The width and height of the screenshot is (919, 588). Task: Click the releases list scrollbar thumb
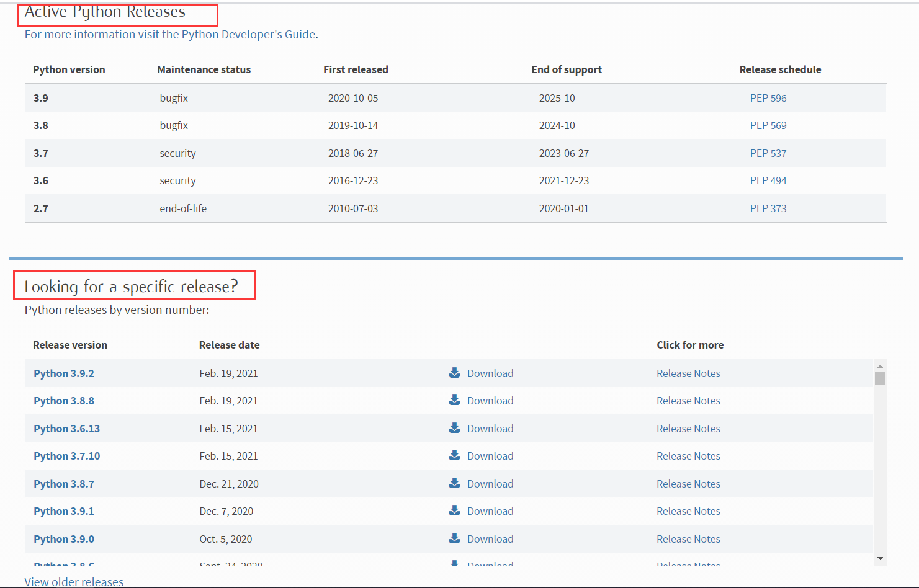pos(880,378)
